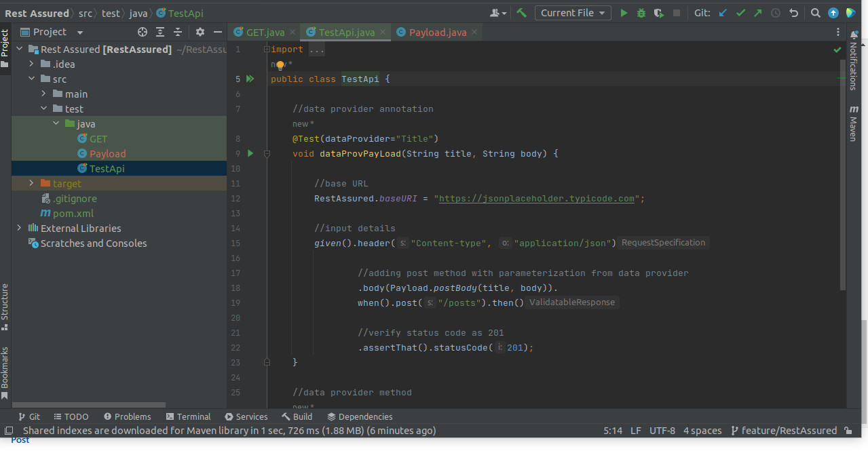Open the Current File run configuration dropdown
The height and width of the screenshot is (451, 868).
(573, 13)
